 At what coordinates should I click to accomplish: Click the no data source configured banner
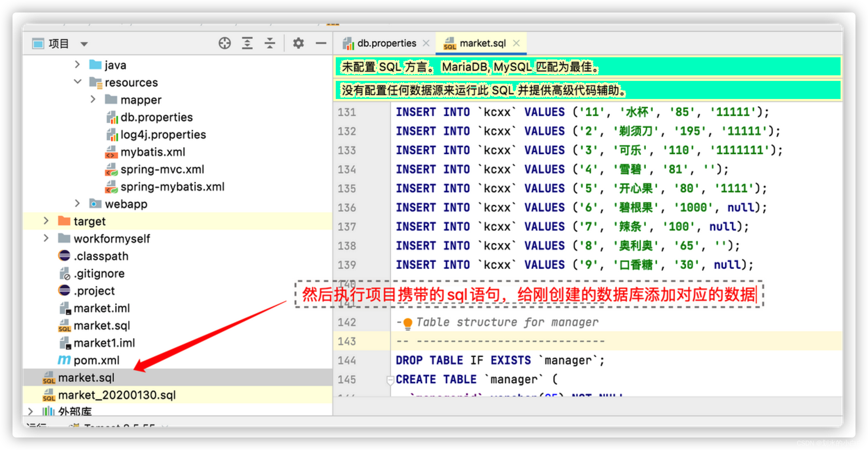[x=587, y=90]
